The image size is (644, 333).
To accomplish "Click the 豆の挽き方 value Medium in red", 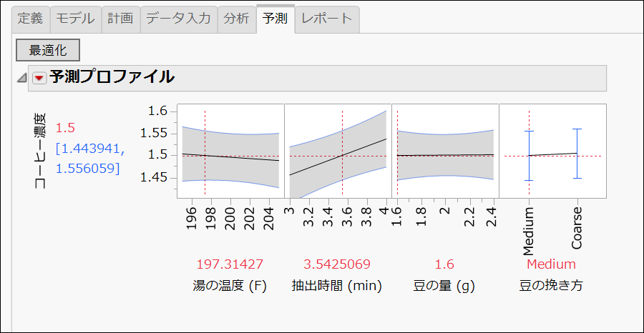I will tap(551, 264).
